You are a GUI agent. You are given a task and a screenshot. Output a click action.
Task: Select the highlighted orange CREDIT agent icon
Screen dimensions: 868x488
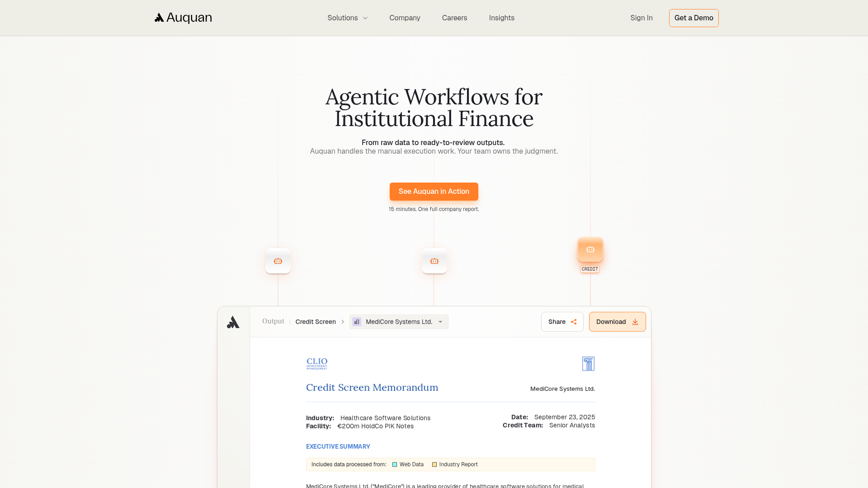(x=590, y=249)
